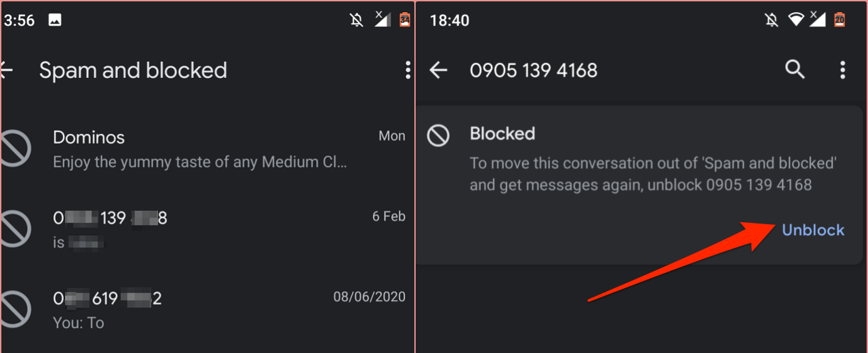Image resolution: width=868 pixels, height=353 pixels.
Task: Open conversation overflow menu
Action: click(x=843, y=70)
